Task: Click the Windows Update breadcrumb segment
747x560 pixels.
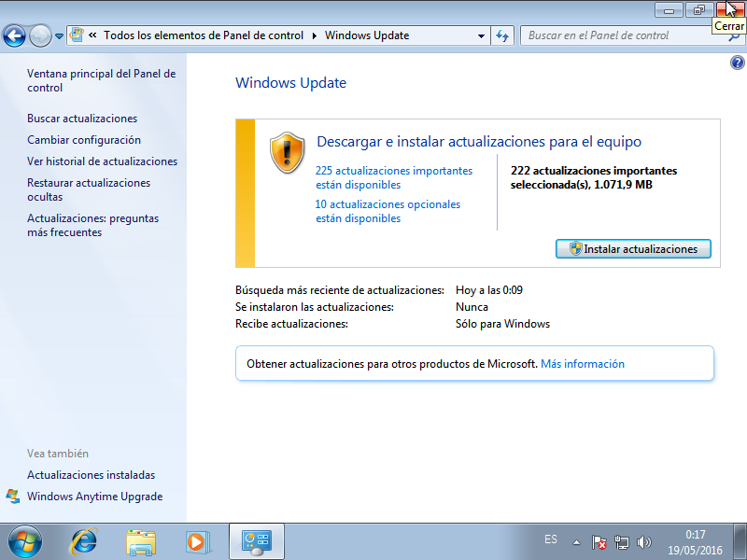Action: (x=367, y=35)
